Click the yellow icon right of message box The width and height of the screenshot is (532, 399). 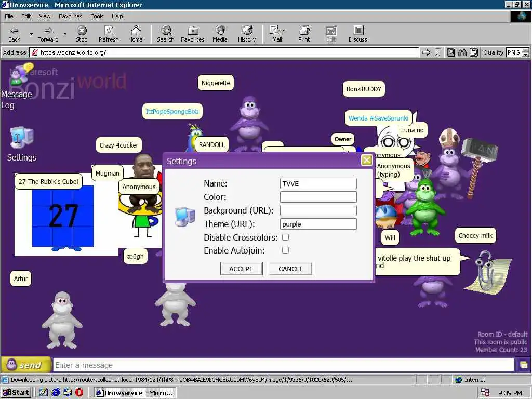524,365
